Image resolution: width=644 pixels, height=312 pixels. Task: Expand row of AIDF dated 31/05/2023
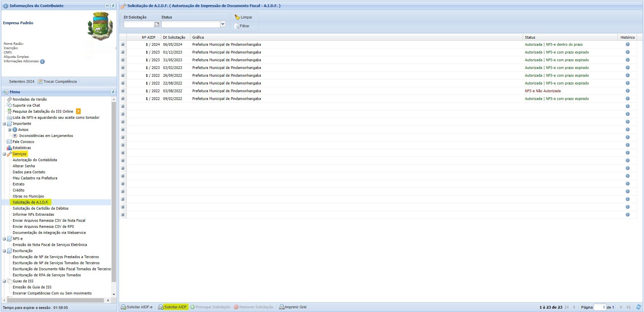click(x=123, y=60)
